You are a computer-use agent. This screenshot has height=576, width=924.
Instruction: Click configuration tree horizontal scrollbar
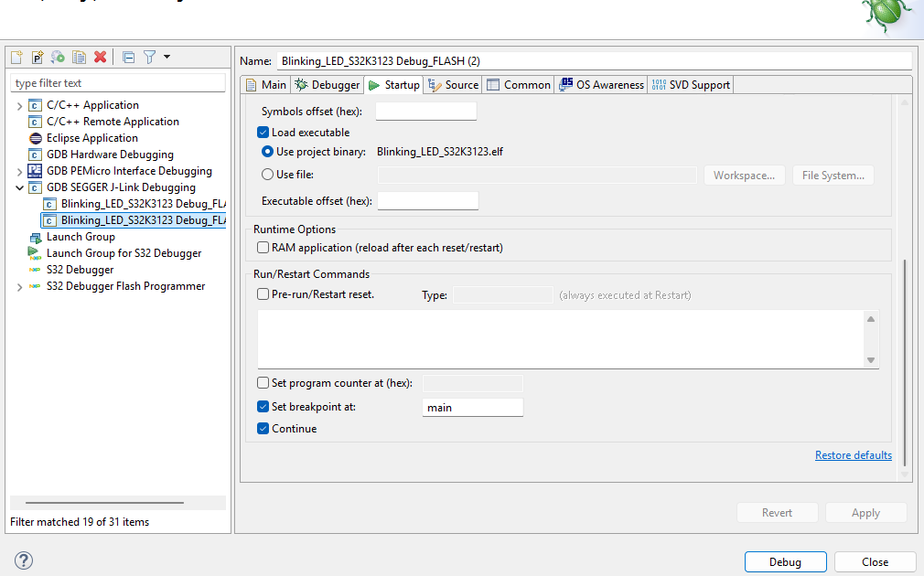(x=105, y=503)
